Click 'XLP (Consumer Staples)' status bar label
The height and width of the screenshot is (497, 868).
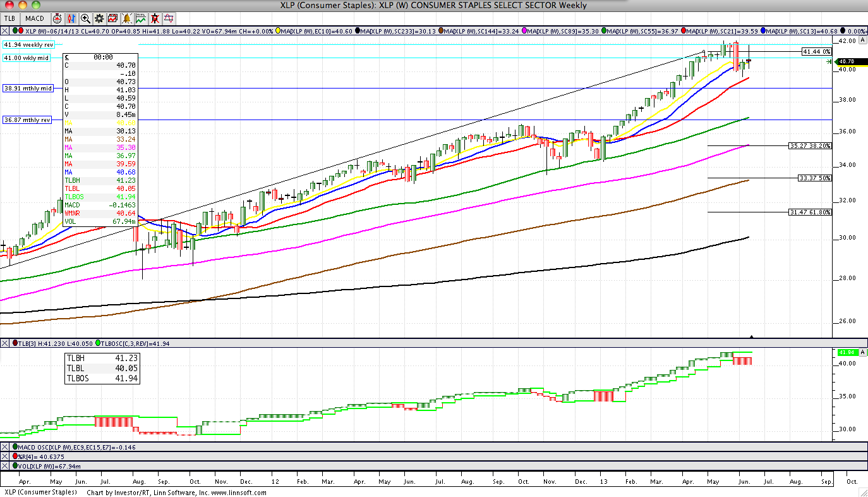pyautogui.click(x=40, y=493)
